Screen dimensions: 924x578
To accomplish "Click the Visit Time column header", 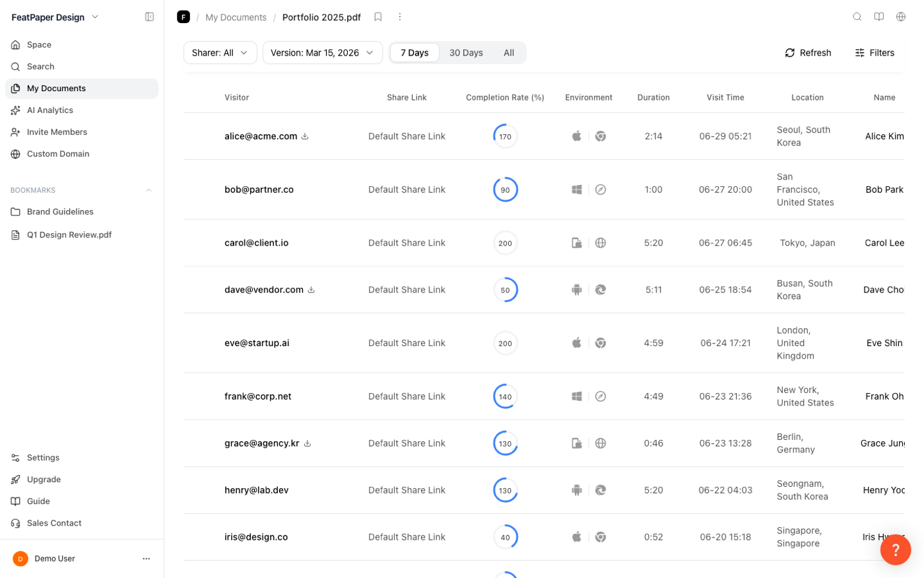I will click(725, 98).
